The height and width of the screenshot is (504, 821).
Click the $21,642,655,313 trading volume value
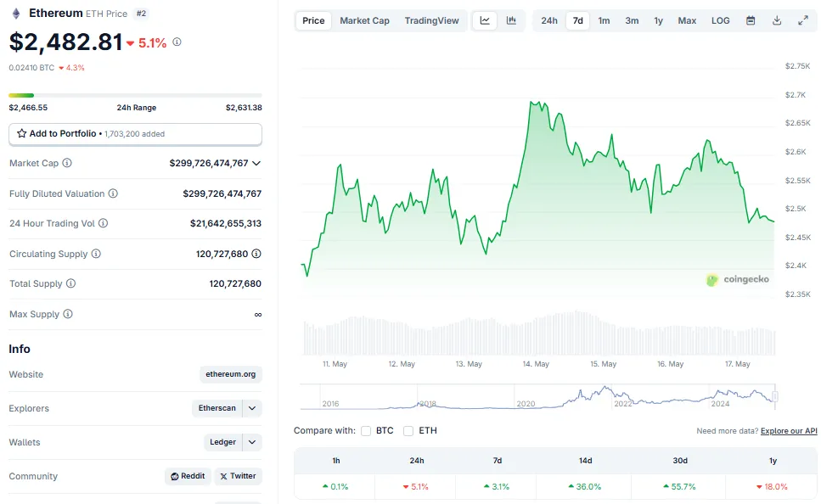click(226, 223)
